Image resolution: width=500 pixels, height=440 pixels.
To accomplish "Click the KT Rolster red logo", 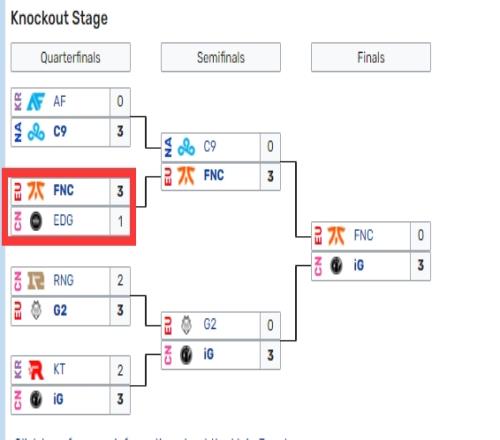I will 36,370.
